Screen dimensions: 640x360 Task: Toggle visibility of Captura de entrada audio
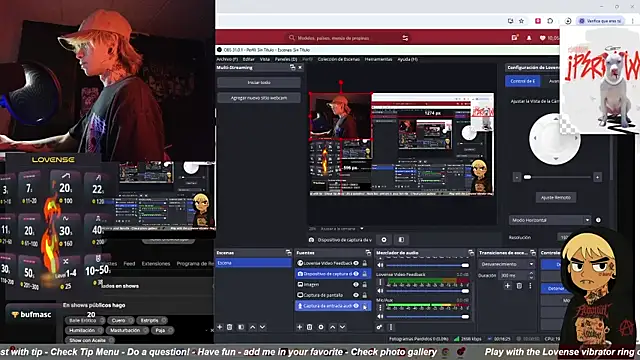tap(356, 306)
